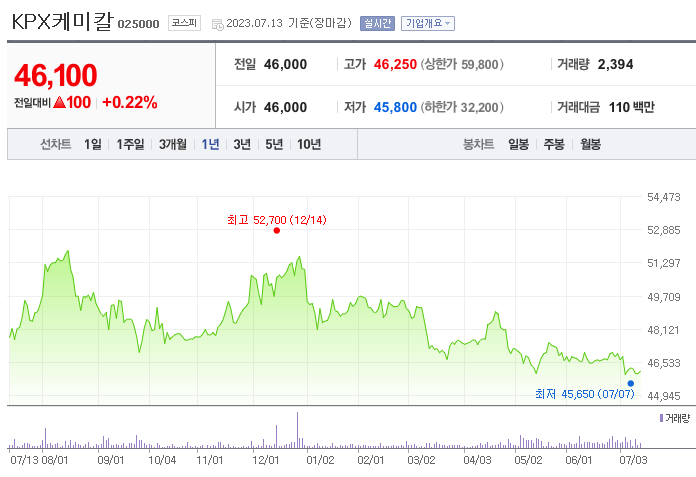Click the 최고 52,700 (12/14) label
The height and width of the screenshot is (477, 696).
(x=277, y=220)
